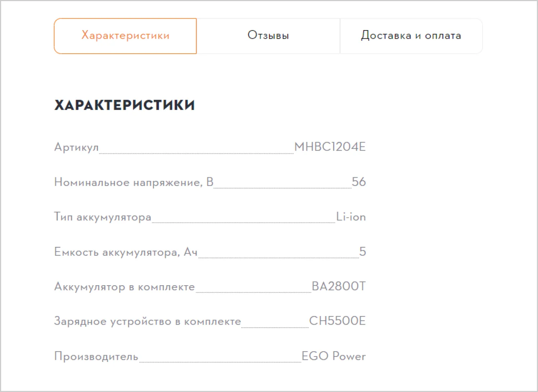
Task: Open the Доставка и оплата tab
Action: 411,36
